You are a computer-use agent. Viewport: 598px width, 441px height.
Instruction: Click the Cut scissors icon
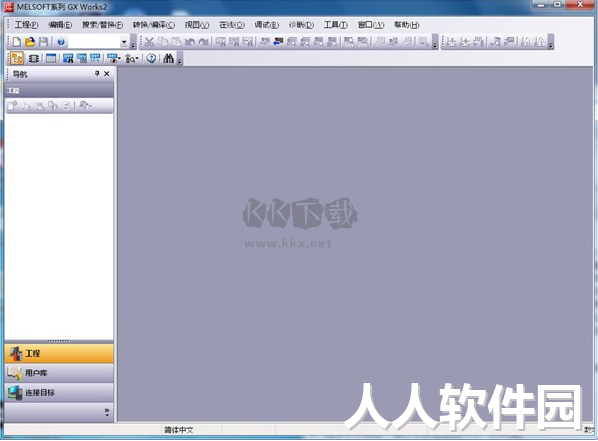tap(149, 42)
